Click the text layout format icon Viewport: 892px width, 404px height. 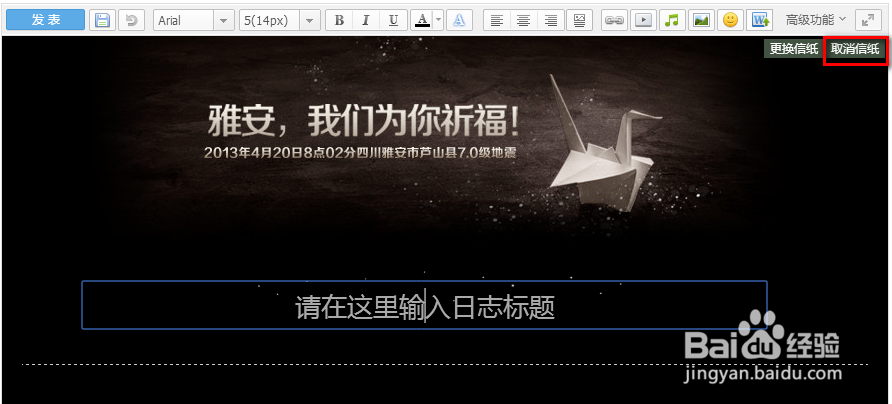pos(579,20)
